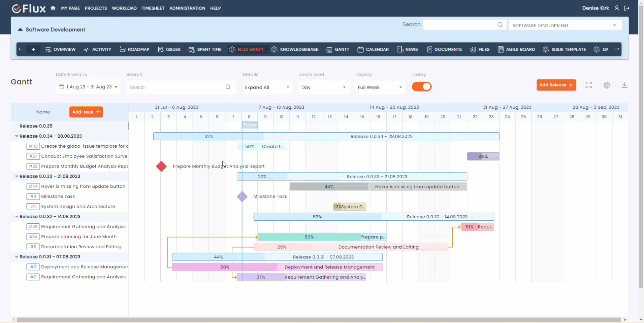The image size is (644, 323).
Task: Toggle off the Today marker switch
Action: (x=422, y=87)
